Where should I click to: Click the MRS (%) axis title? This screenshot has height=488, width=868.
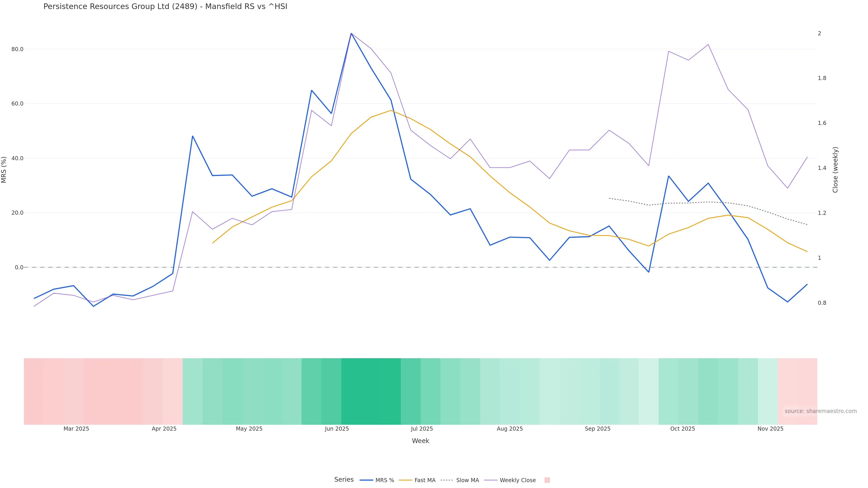[4, 169]
